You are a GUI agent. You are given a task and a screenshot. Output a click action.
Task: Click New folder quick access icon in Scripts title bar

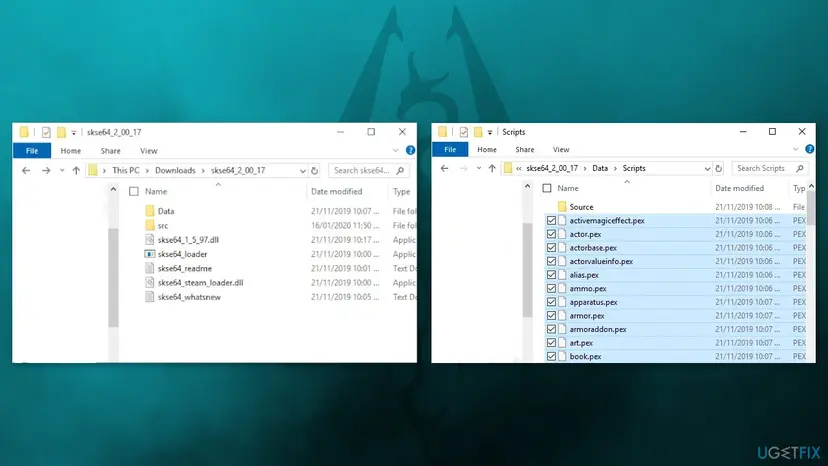coord(478,132)
